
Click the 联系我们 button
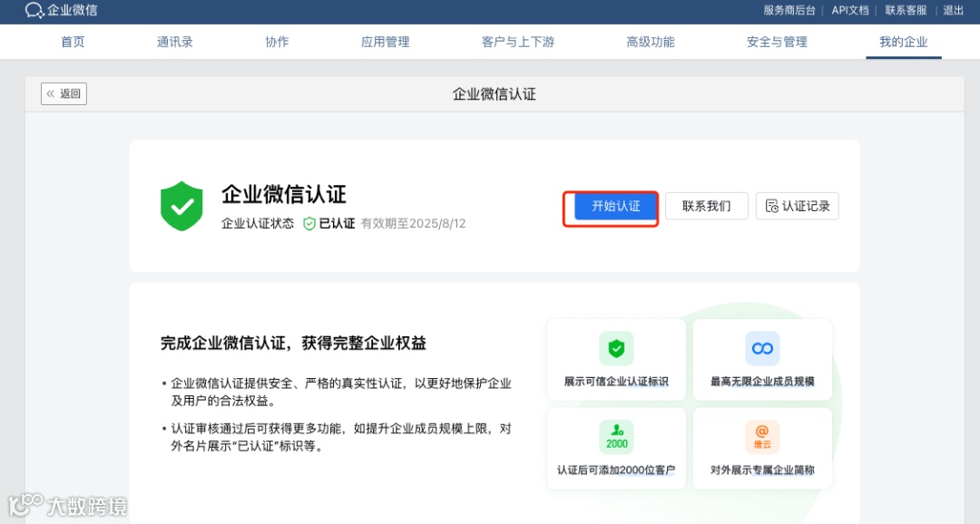[707, 206]
